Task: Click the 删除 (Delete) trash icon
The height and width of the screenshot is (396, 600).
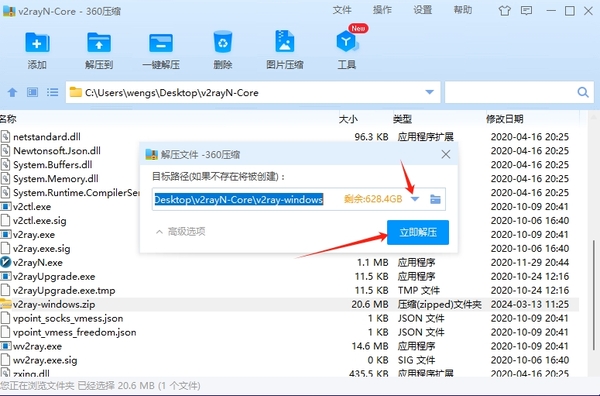Action: (x=223, y=42)
